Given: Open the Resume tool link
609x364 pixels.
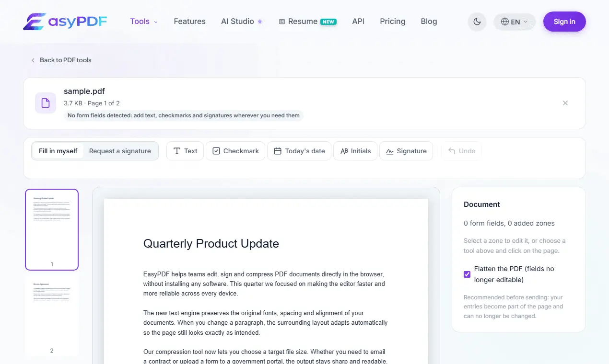Looking at the screenshot, I should click(307, 22).
